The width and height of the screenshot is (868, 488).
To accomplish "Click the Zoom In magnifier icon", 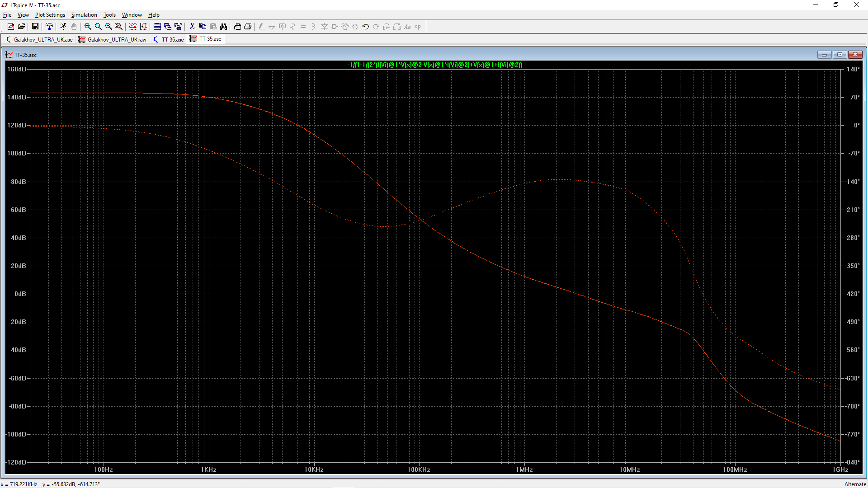I will [88, 27].
